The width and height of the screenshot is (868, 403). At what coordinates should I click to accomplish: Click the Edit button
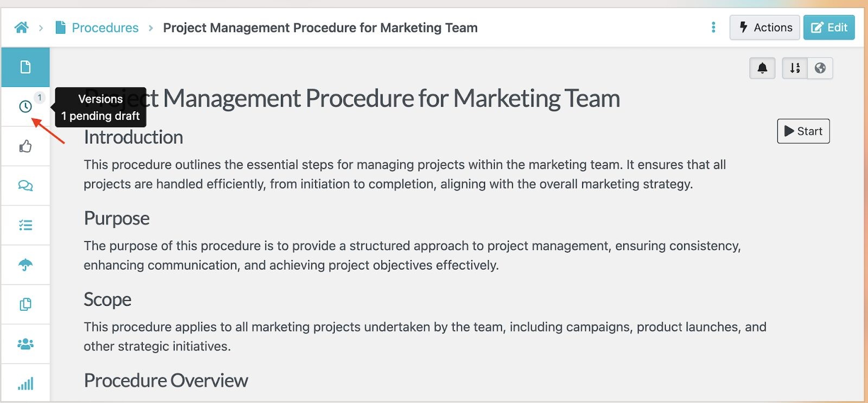click(829, 27)
